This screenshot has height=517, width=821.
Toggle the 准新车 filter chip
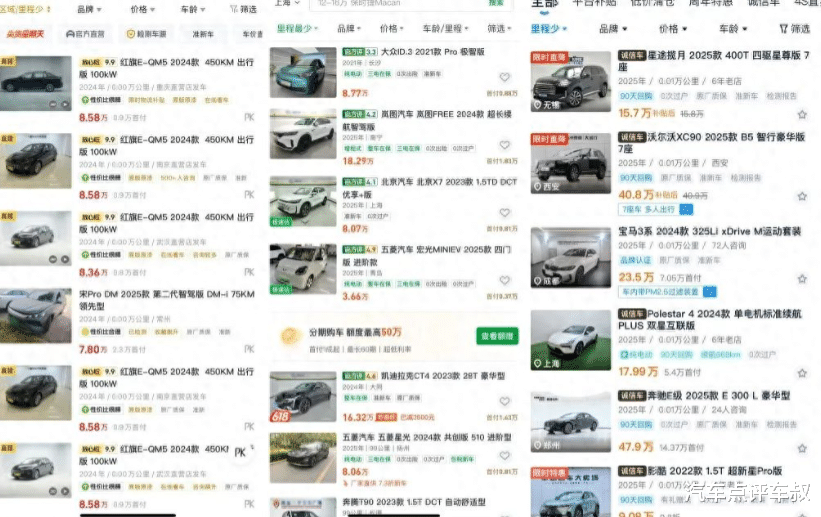point(203,34)
